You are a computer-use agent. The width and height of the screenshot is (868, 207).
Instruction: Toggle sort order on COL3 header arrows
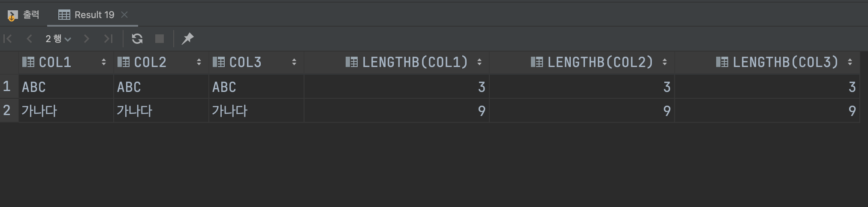pos(294,62)
